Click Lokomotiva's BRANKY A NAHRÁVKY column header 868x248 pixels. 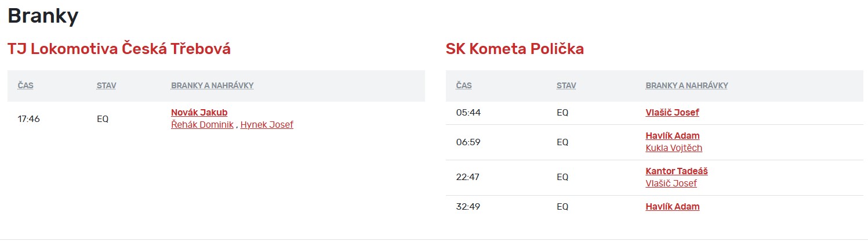[212, 86]
